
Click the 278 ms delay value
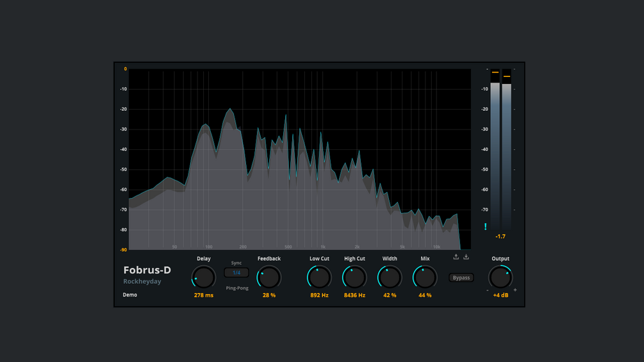click(204, 295)
